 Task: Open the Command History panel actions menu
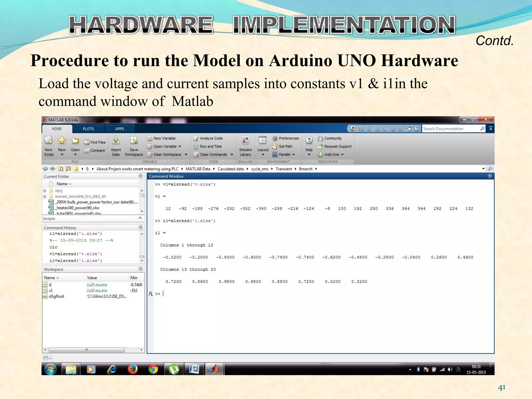pos(141,227)
